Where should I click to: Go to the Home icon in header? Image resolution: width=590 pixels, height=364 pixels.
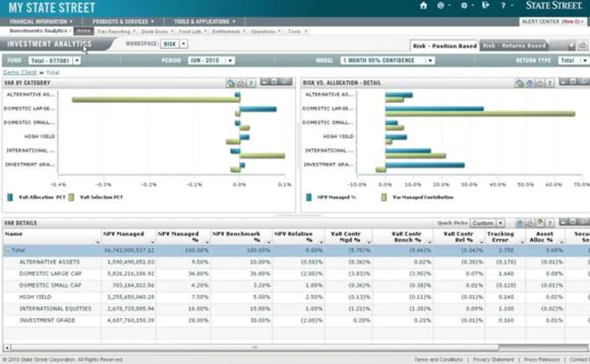coord(423,6)
